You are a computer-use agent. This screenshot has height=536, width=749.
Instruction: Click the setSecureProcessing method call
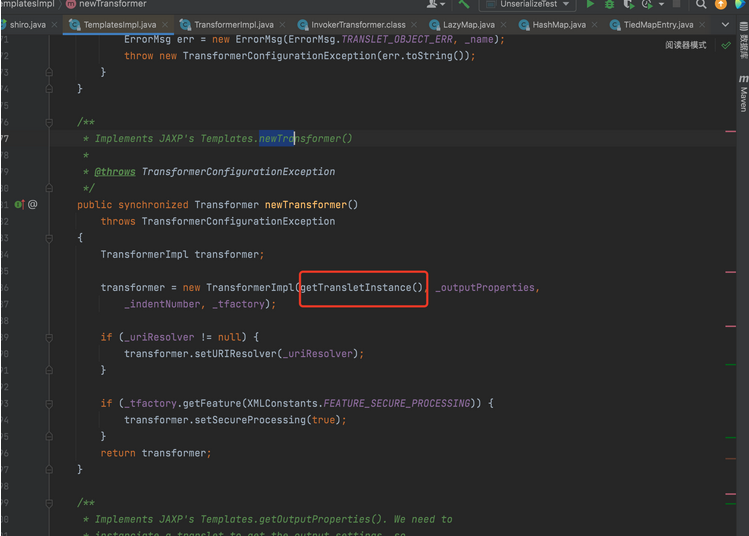tap(250, 420)
